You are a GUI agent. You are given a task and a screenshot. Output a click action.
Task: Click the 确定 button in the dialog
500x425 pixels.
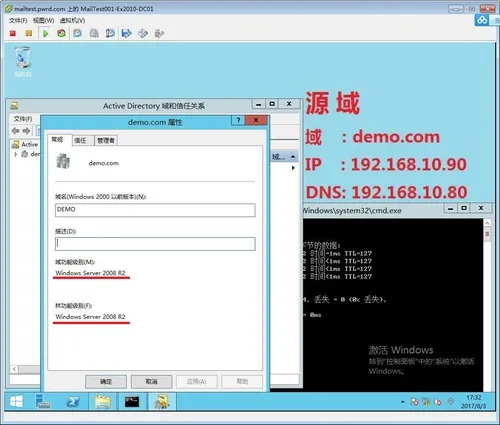coord(106,382)
